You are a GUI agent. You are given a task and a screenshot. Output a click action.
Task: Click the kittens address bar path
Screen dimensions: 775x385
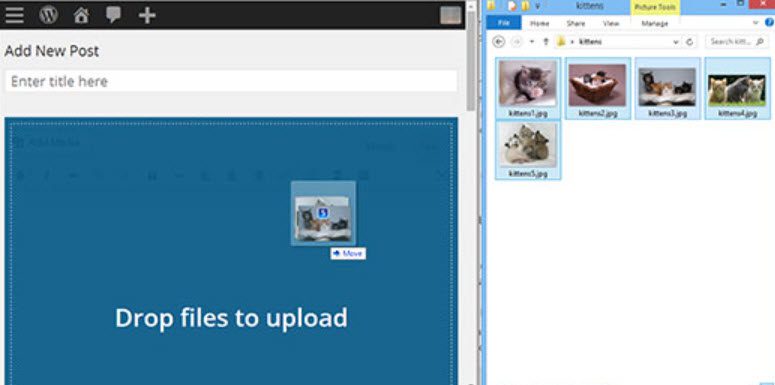coord(591,42)
